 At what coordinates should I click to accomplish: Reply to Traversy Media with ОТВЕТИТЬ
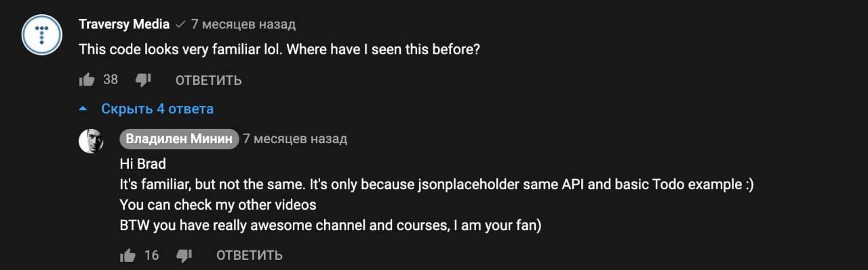tap(209, 81)
